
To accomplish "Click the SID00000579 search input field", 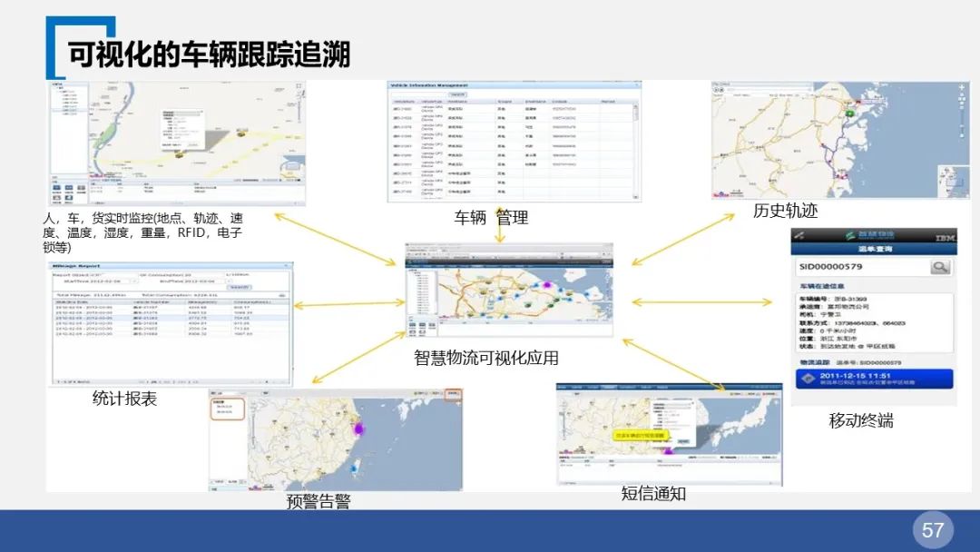I will [831, 266].
